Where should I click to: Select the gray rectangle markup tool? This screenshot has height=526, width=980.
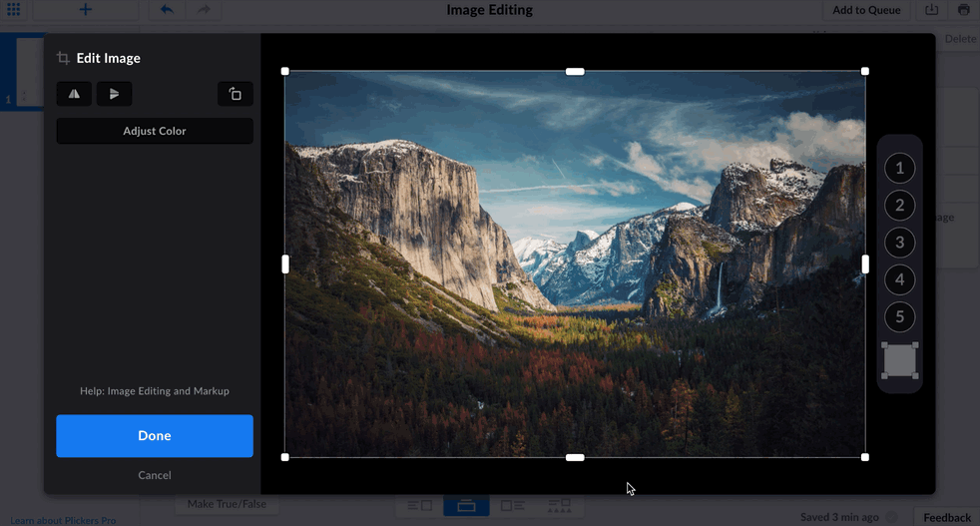[x=899, y=360]
